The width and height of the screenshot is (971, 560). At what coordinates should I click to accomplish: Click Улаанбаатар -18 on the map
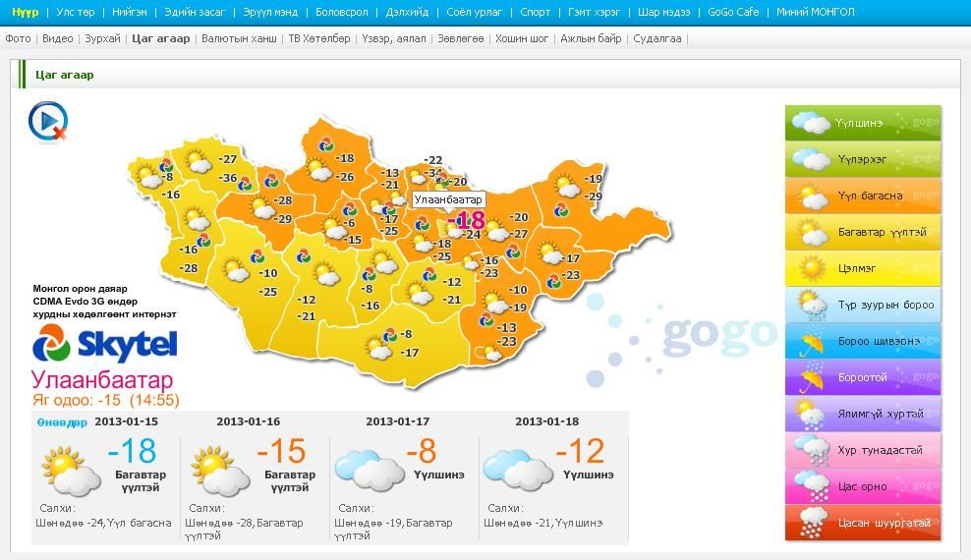tap(466, 219)
